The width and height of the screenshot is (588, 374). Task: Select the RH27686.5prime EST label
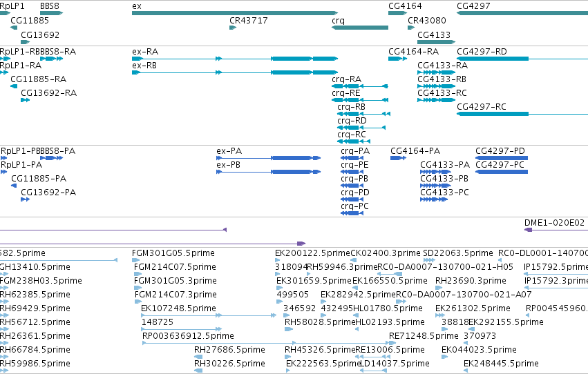click(x=229, y=350)
